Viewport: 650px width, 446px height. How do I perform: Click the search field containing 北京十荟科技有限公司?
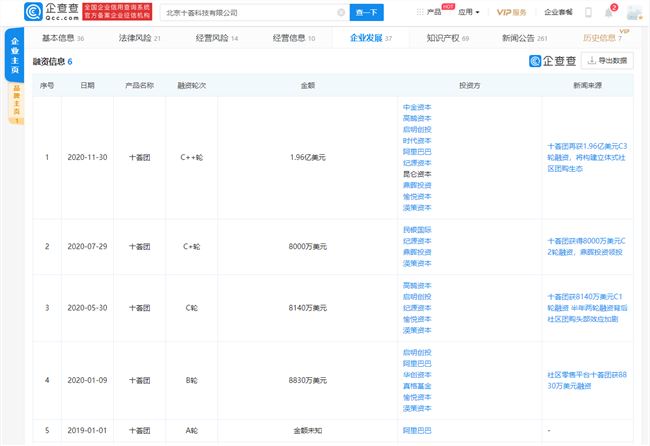[x=255, y=12]
